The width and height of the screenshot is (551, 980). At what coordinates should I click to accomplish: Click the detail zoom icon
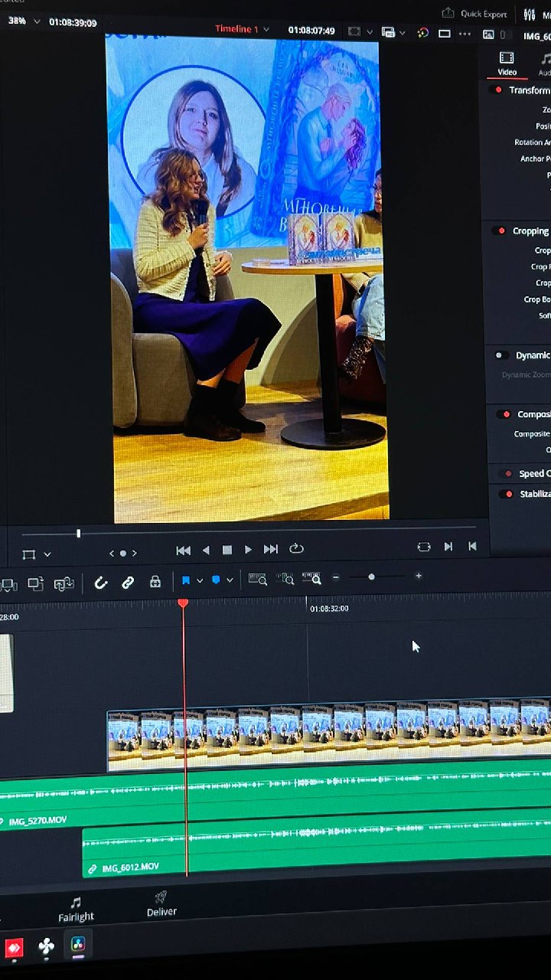[285, 579]
